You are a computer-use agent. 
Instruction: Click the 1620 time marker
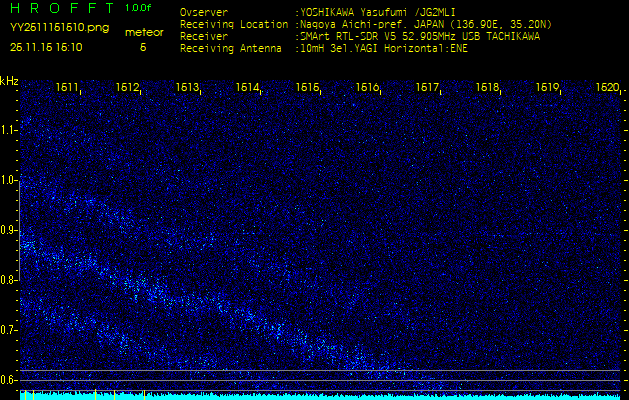(x=607, y=88)
